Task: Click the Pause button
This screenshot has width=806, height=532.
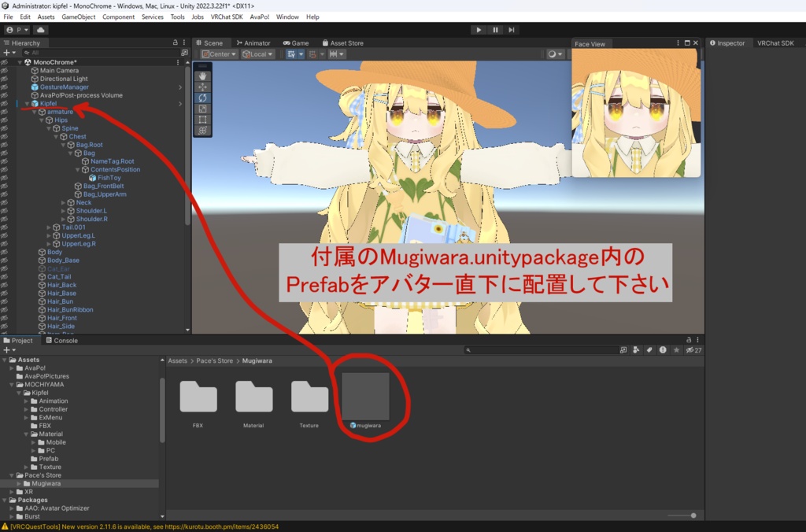Action: (x=495, y=30)
